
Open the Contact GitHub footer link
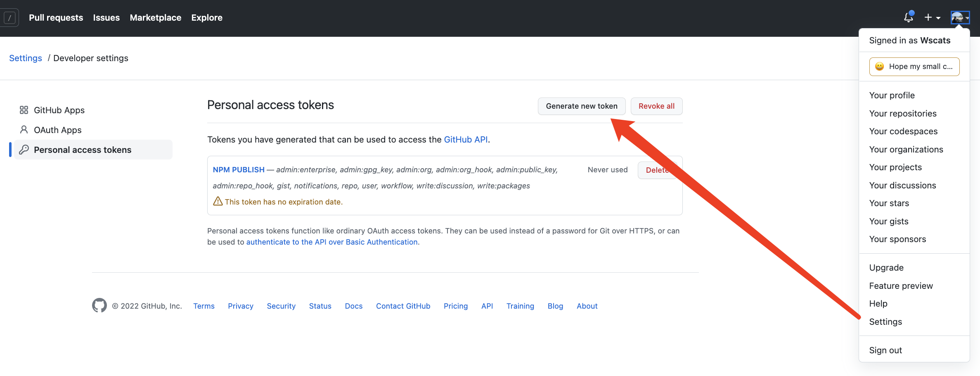pos(403,306)
